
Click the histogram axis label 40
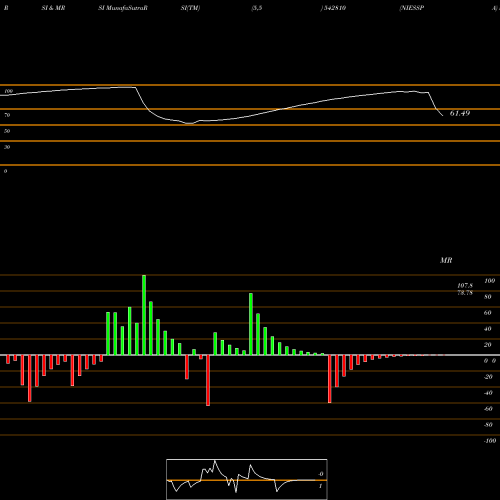pos(488,329)
